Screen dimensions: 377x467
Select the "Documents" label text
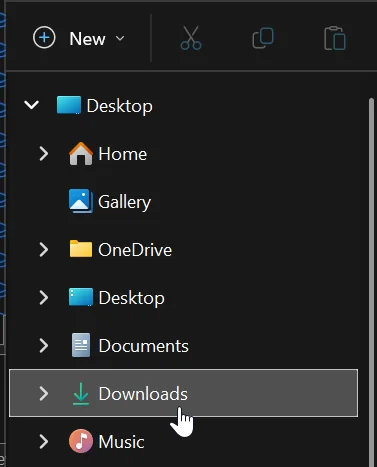tap(143, 346)
